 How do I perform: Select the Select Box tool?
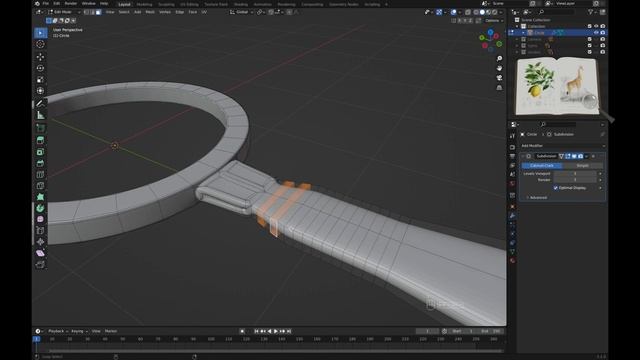(40, 33)
